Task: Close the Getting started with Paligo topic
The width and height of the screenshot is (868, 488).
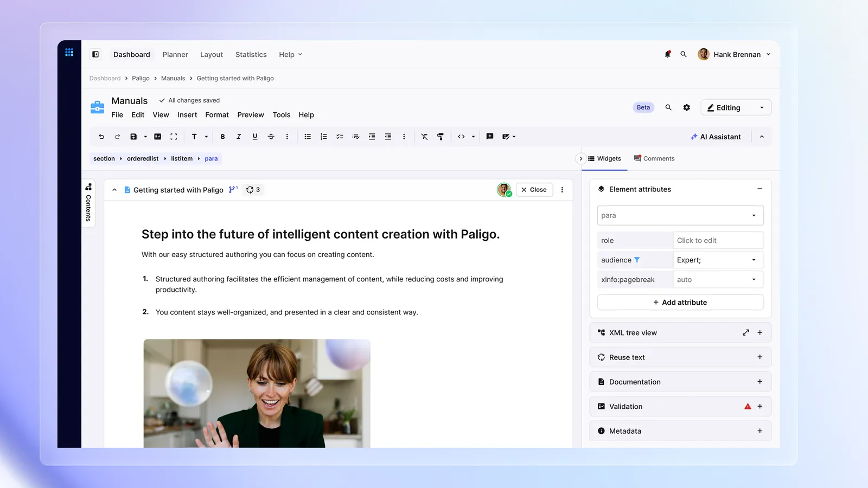Action: 534,190
